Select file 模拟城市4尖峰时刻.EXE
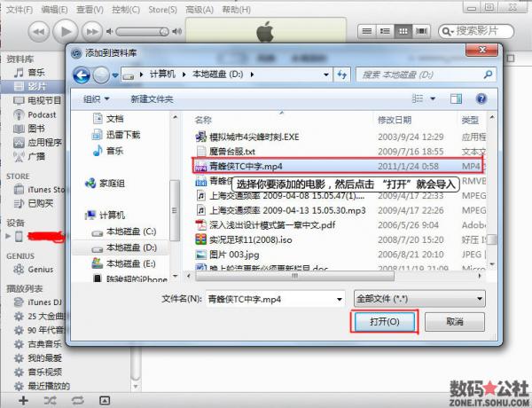532x408 pixels. tap(247, 137)
